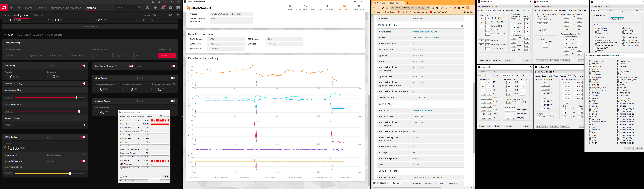This screenshot has height=189, width=644.
Task: Bookmark the page with Chrome's star icon
Action: click(x=428, y=8)
